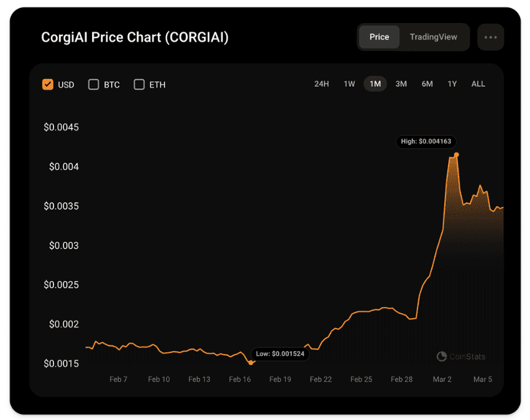Click the CoinStats logo watermark

[461, 357]
